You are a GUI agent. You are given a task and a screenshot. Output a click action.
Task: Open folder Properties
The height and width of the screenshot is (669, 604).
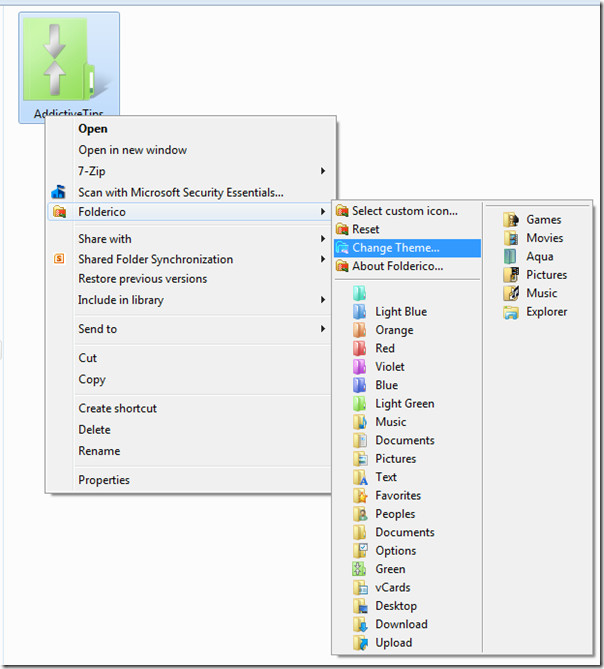(x=104, y=480)
